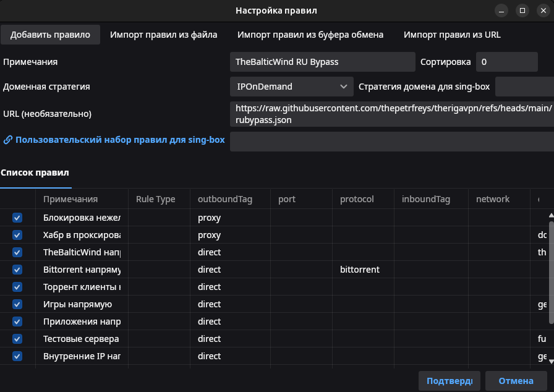
Task: Click the link icon beside sing-box ruleset
Action: coord(8,140)
